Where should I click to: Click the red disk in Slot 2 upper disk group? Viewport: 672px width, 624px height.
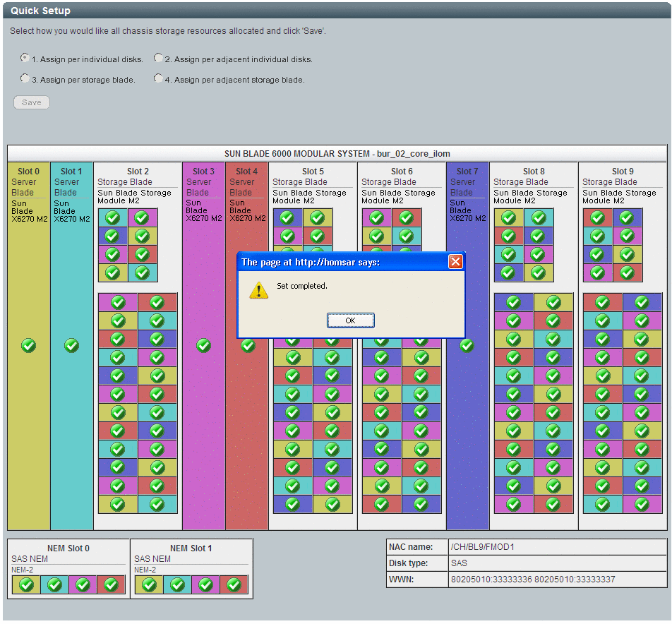click(143, 255)
